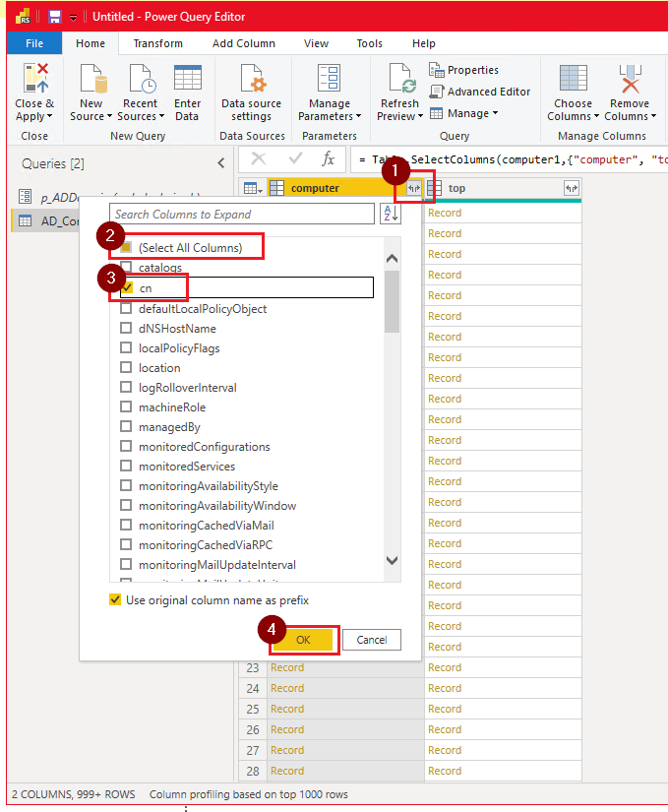Click the save icon in title bar
668x812 pixels.
[55, 17]
